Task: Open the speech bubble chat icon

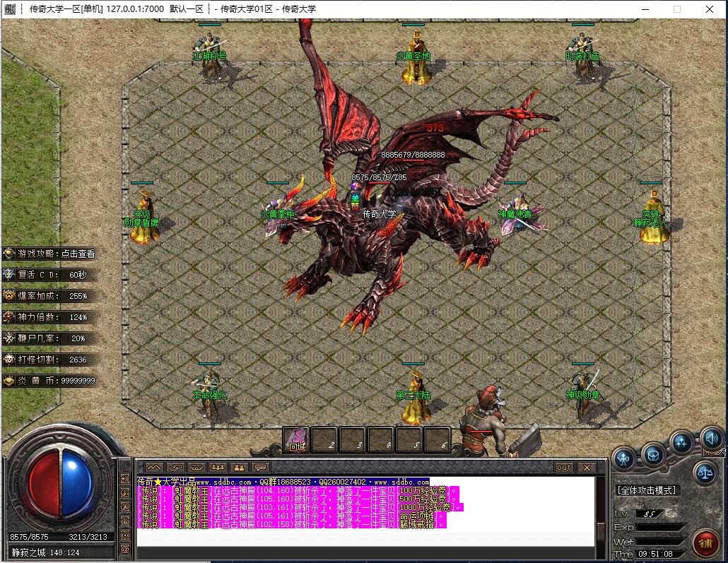Action: click(x=261, y=468)
